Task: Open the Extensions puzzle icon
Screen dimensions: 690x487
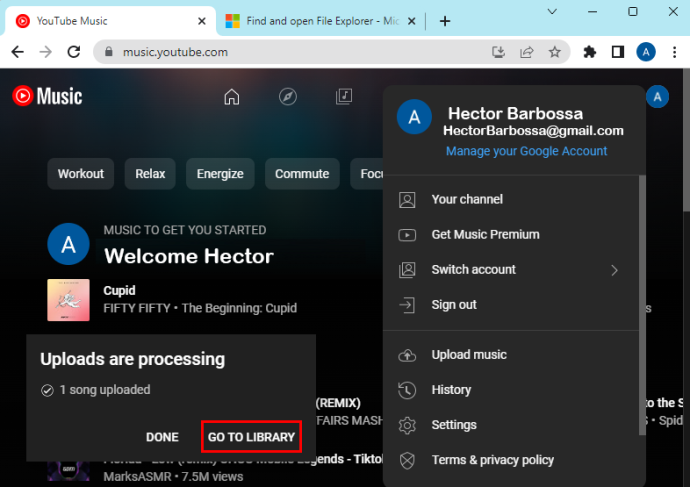Action: point(590,52)
